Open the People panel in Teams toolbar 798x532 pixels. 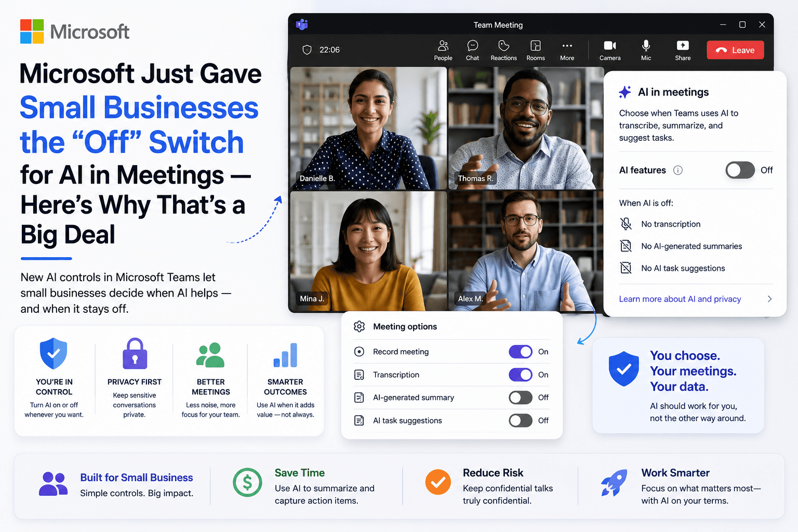click(x=443, y=50)
